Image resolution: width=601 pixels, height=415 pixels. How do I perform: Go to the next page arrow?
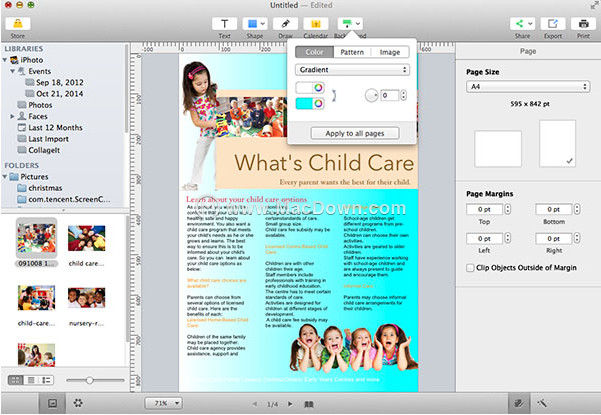click(x=290, y=404)
